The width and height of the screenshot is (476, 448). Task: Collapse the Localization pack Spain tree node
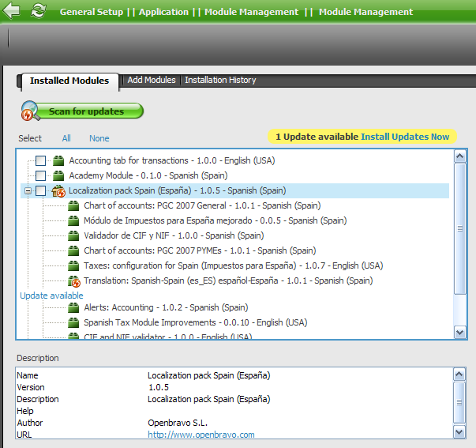[x=28, y=191]
